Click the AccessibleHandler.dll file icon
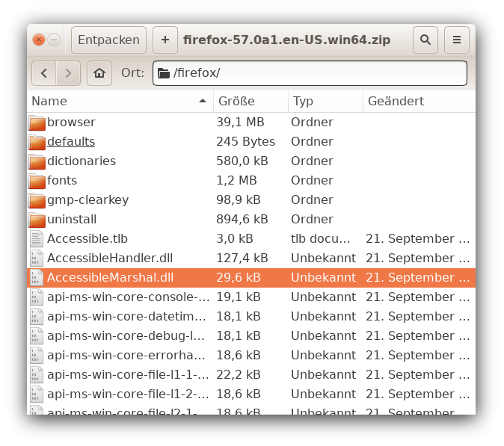 [x=37, y=258]
